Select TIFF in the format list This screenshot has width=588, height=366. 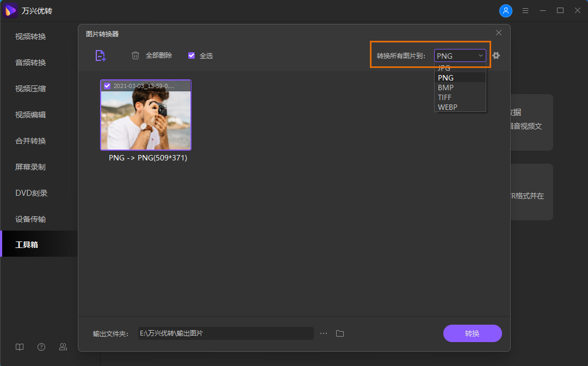tap(444, 97)
